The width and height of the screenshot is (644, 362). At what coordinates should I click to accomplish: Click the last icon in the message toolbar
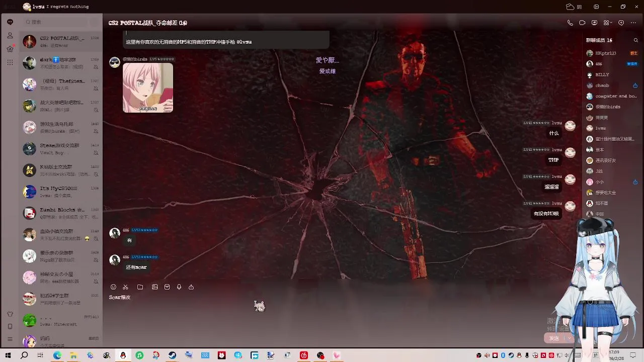tap(191, 287)
